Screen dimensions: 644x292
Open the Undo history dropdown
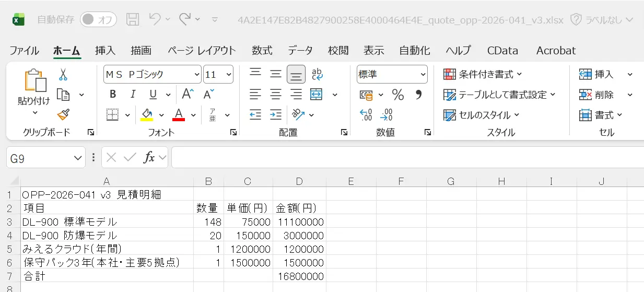pyautogui.click(x=168, y=20)
